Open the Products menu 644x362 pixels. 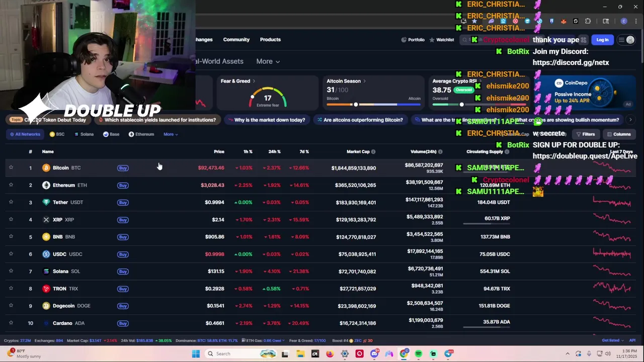point(270,40)
